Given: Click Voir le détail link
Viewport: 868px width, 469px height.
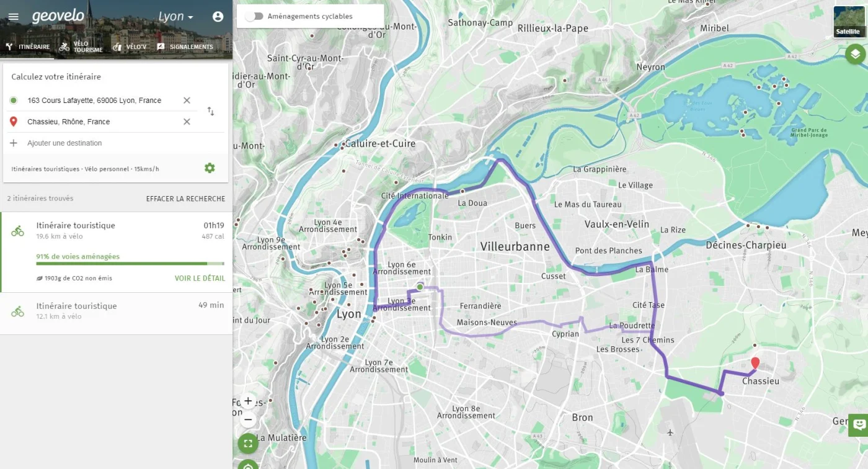Looking at the screenshot, I should [200, 279].
